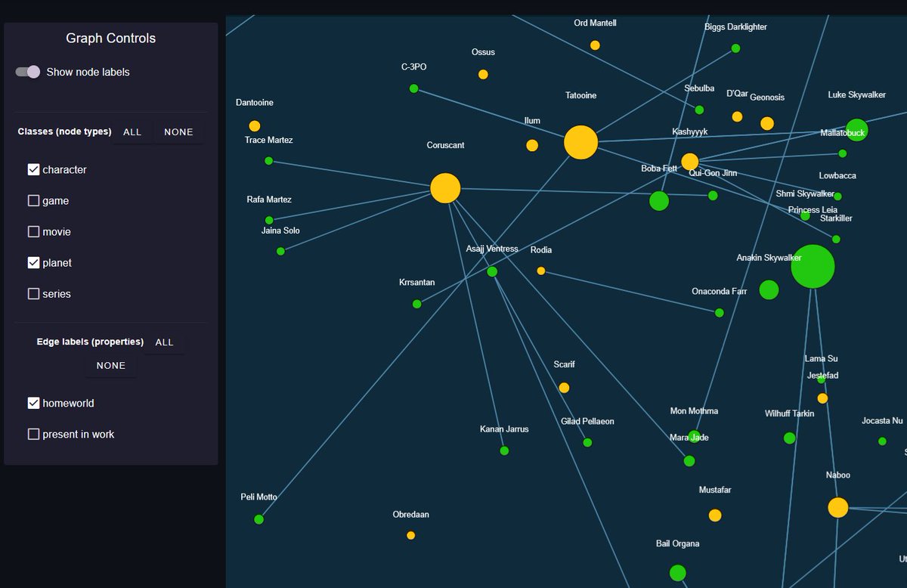The image size is (907, 588).
Task: Enable the present in work checkbox
Action: pyautogui.click(x=33, y=434)
